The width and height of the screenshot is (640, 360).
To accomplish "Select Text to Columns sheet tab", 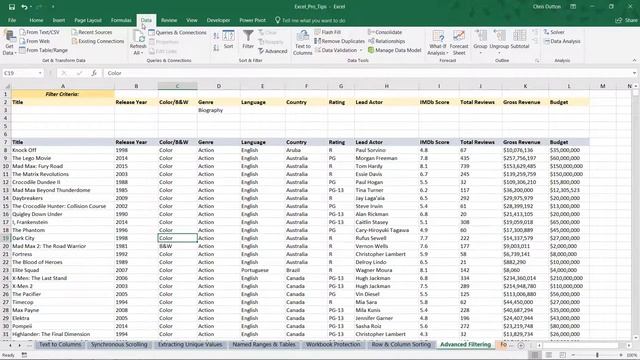I will (60, 344).
